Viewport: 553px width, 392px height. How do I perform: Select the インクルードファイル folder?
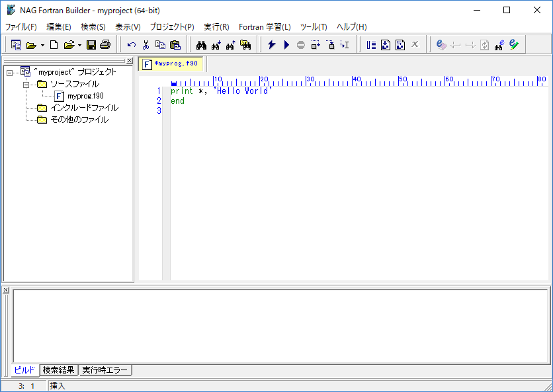84,108
